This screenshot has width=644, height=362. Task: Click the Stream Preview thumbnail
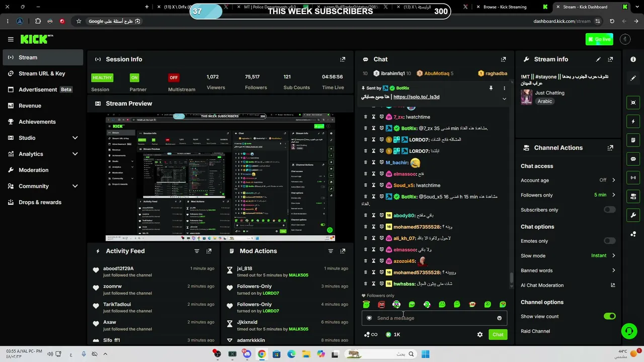(220, 177)
